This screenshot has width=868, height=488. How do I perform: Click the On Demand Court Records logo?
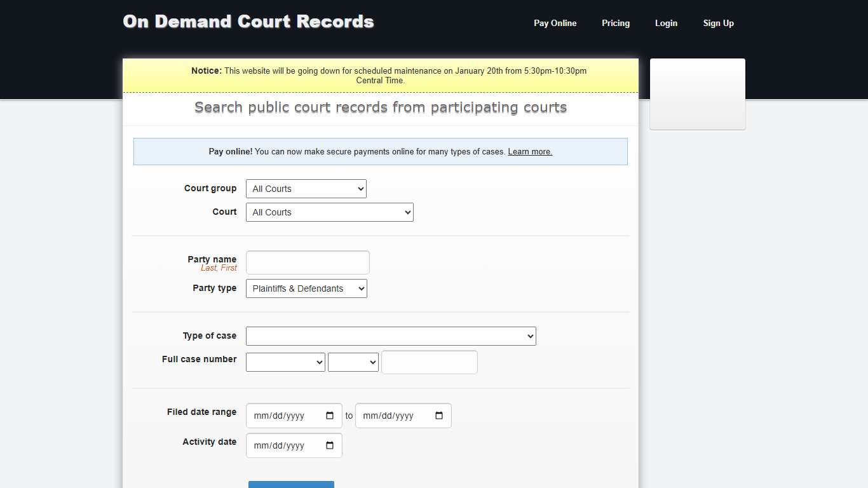tap(248, 21)
